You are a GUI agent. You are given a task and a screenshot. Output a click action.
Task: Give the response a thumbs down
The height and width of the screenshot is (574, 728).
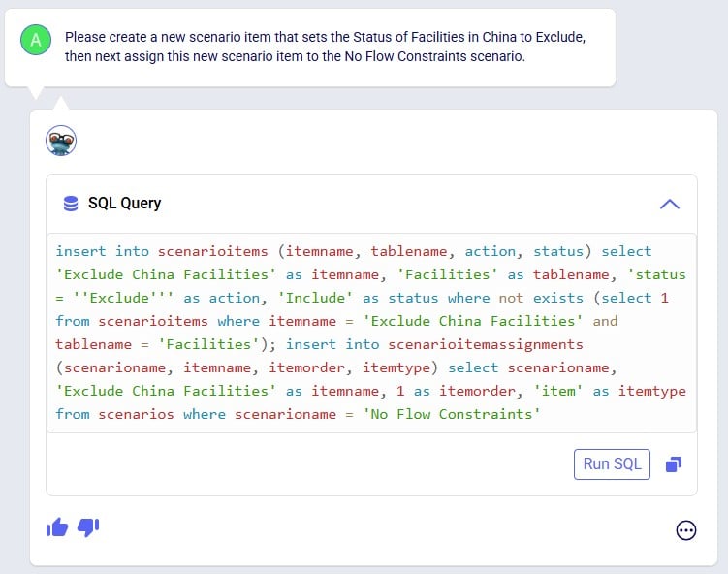click(x=88, y=527)
